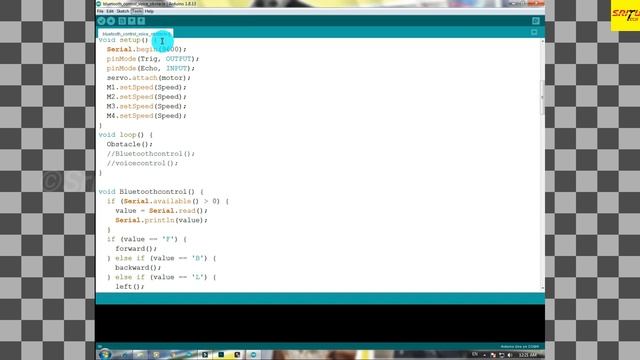Click the 'value = Serial.read();' line

[x=161, y=211]
